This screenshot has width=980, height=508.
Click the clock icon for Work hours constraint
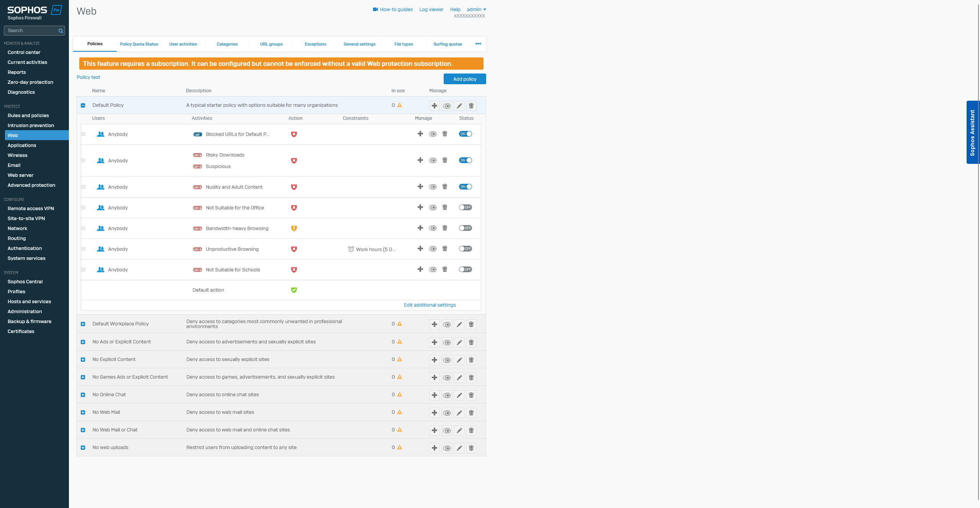point(351,249)
